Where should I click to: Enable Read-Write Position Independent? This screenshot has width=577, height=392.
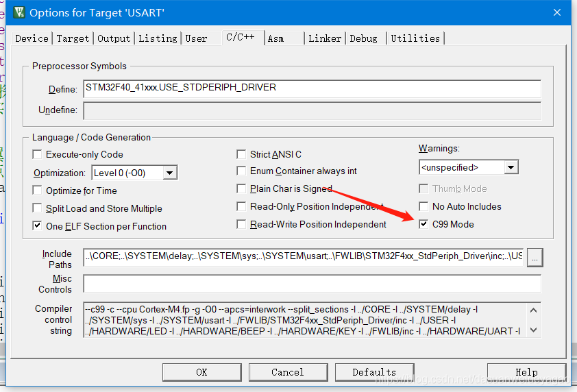(241, 224)
